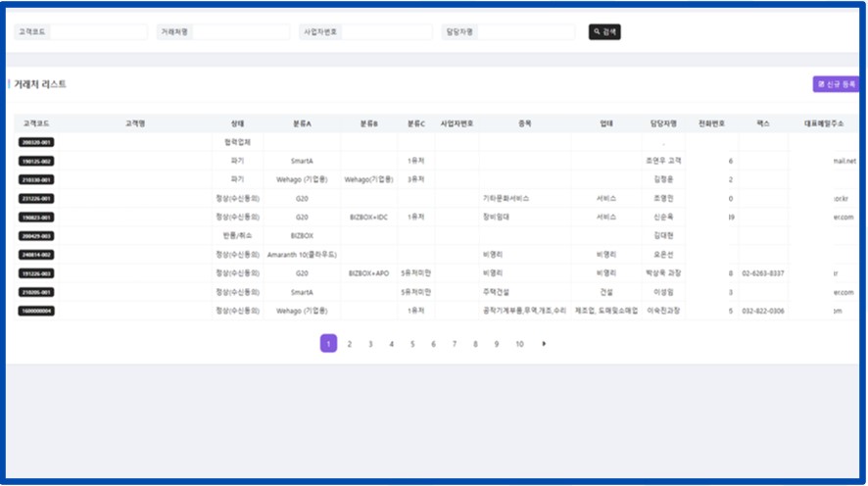Screen dimensions: 868x486
Task: Click the 검색 search button
Action: point(604,32)
